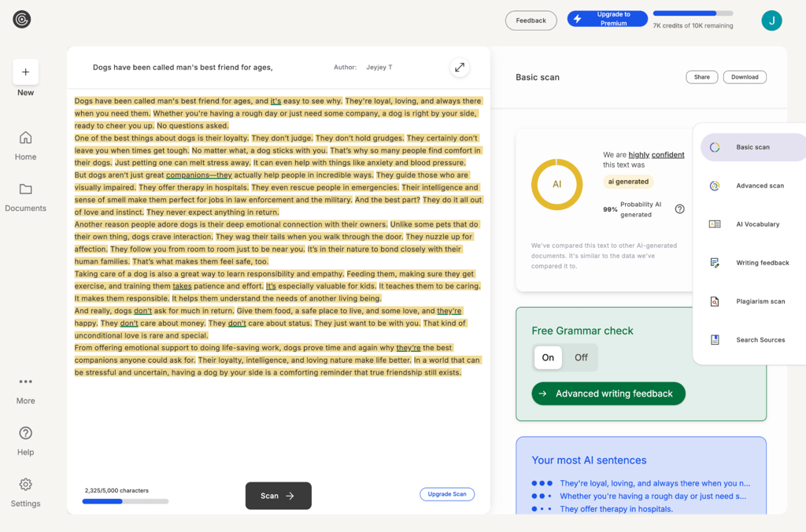Open the Home icon in sidebar
The image size is (806, 532).
pyautogui.click(x=25, y=138)
